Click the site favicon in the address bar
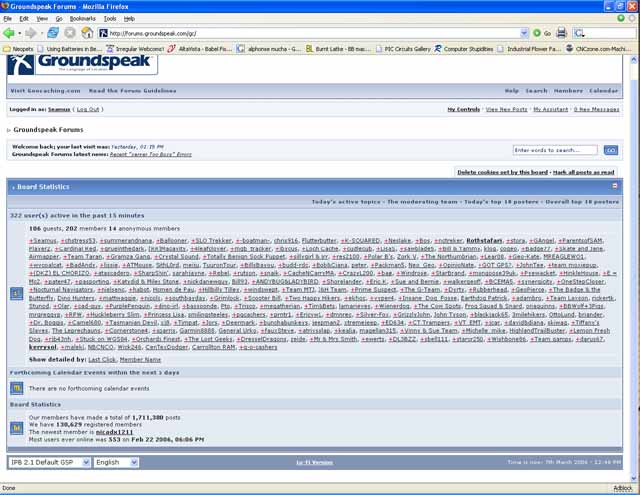Image resolution: width=640 pixels, height=495 pixels. point(104,33)
